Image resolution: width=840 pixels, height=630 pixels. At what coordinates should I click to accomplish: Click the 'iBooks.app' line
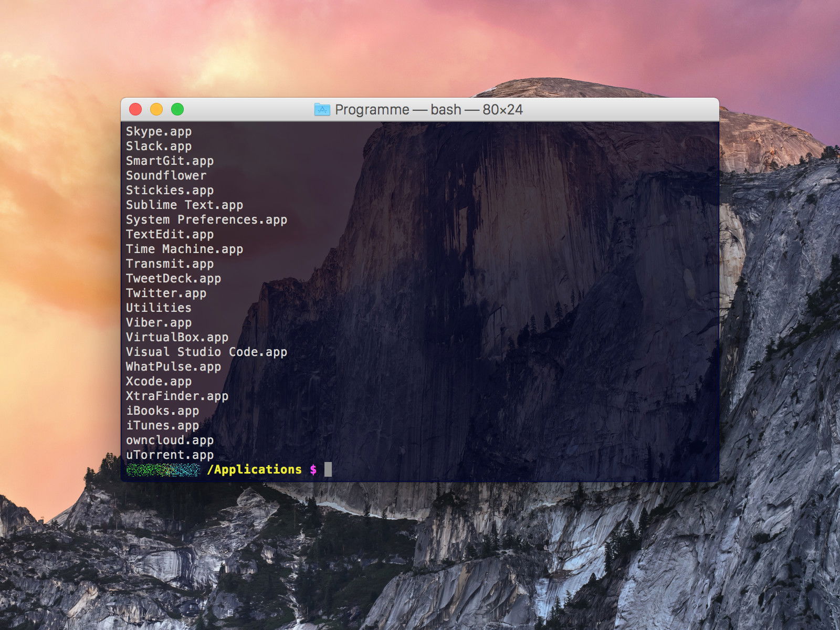pos(162,411)
